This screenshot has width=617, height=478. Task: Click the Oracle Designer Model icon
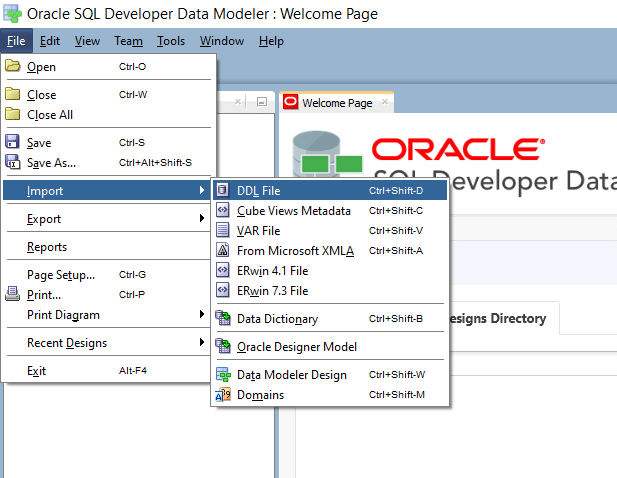point(223,346)
